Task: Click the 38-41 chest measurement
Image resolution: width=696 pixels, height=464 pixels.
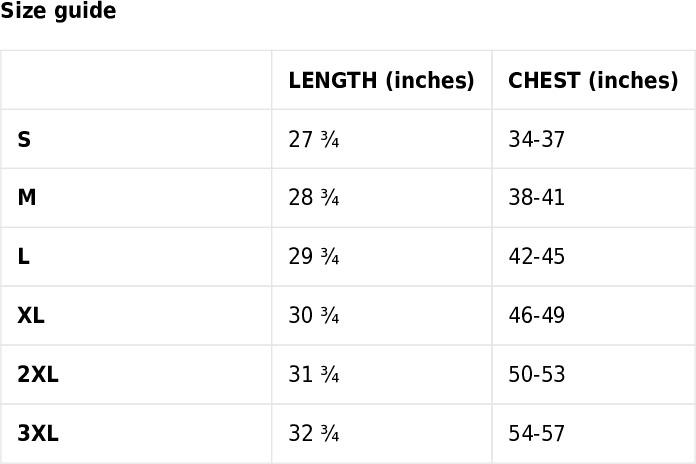Action: [536, 197]
